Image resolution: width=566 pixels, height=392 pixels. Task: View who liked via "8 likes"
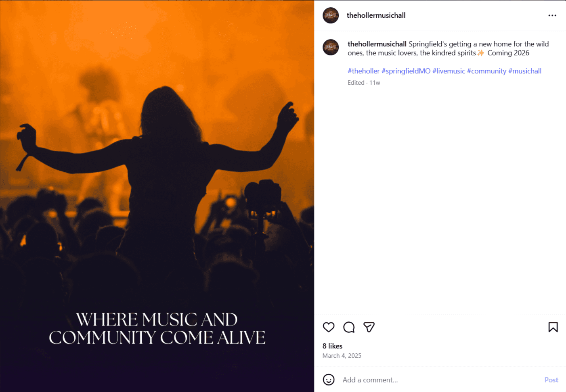coord(332,346)
